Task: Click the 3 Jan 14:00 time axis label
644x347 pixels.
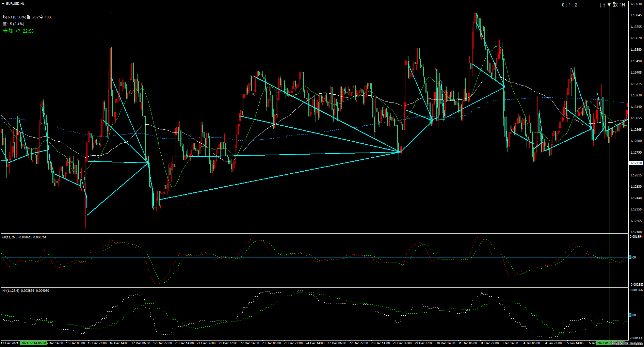Action: (510, 343)
